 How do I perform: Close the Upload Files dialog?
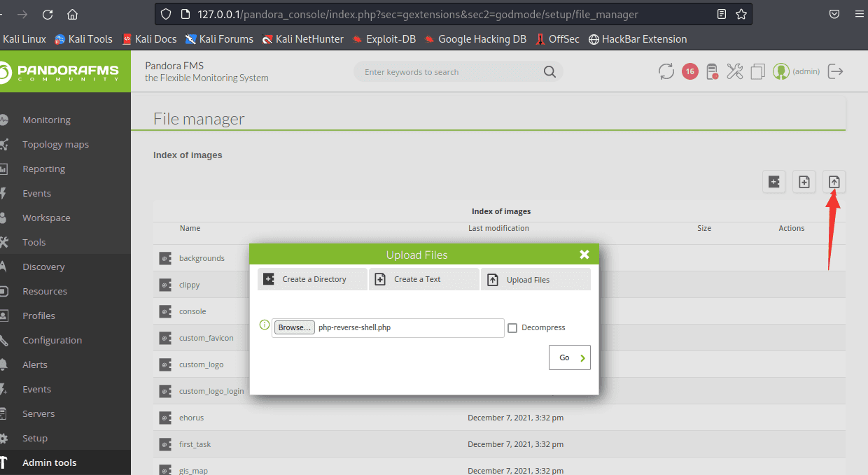tap(584, 255)
